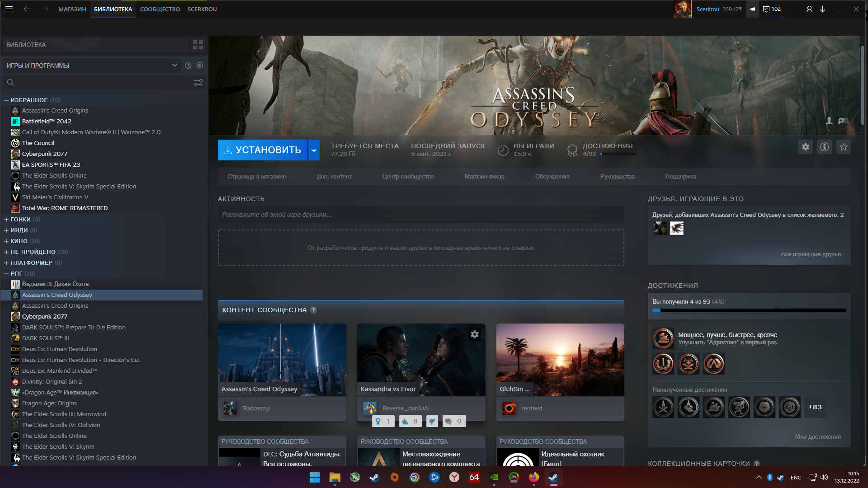868x488 pixels.
Task: Open comments on Kassandra vs Eivor
Action: pyautogui.click(x=454, y=421)
